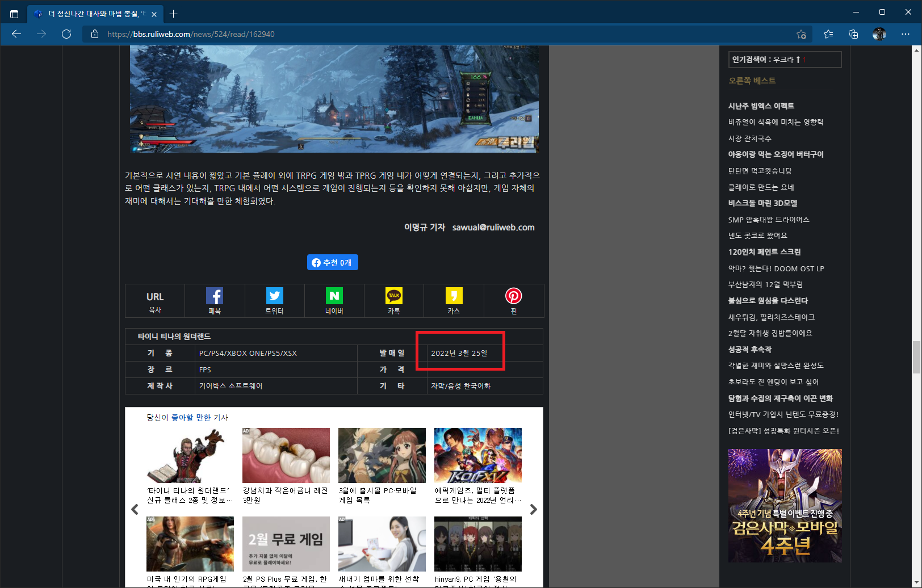Image resolution: width=922 pixels, height=588 pixels.
Task: Go back to the previous page
Action: [x=16, y=34]
